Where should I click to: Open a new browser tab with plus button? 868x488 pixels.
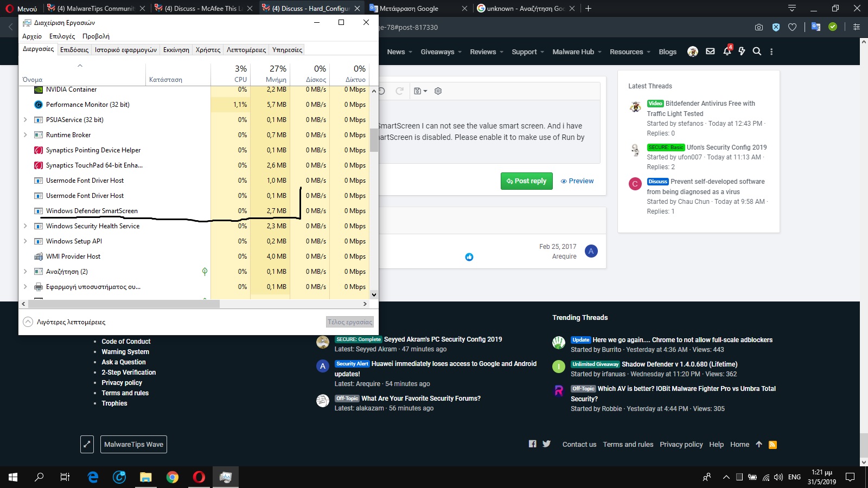(x=589, y=8)
